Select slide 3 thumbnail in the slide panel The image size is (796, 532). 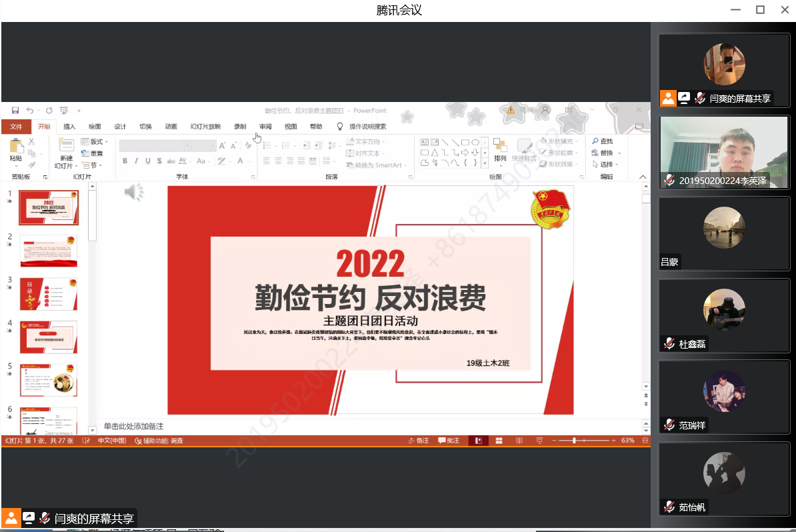coord(49,294)
